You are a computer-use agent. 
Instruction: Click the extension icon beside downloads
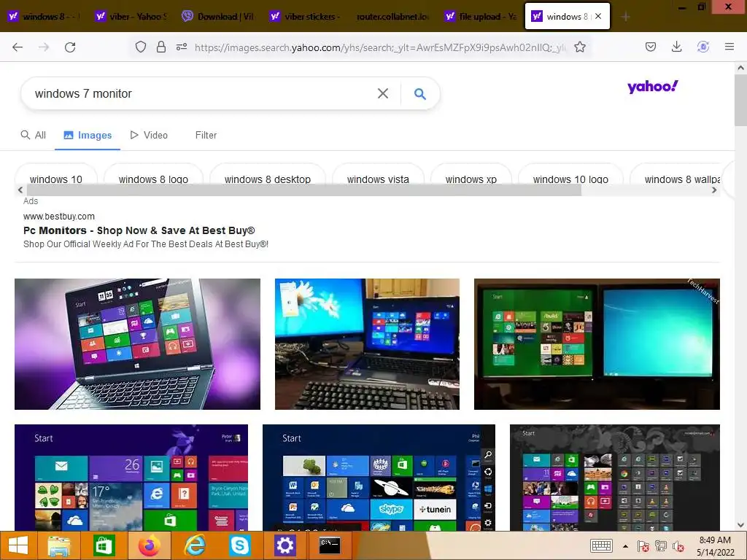click(703, 47)
